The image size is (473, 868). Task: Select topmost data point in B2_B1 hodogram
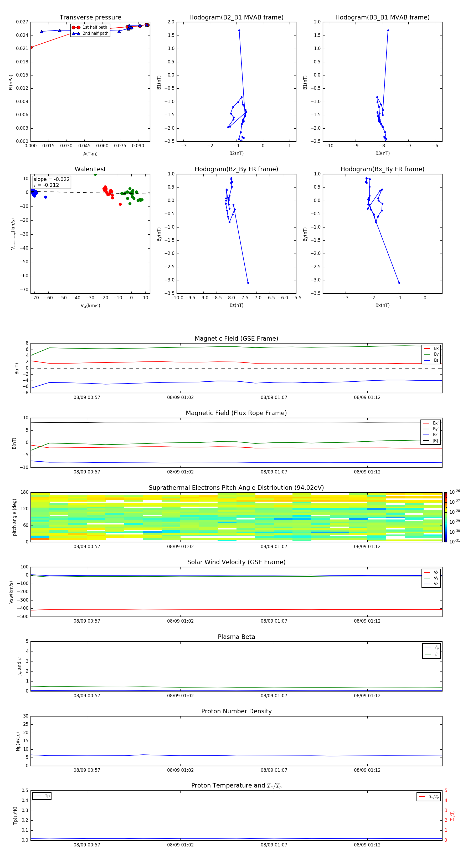(239, 30)
